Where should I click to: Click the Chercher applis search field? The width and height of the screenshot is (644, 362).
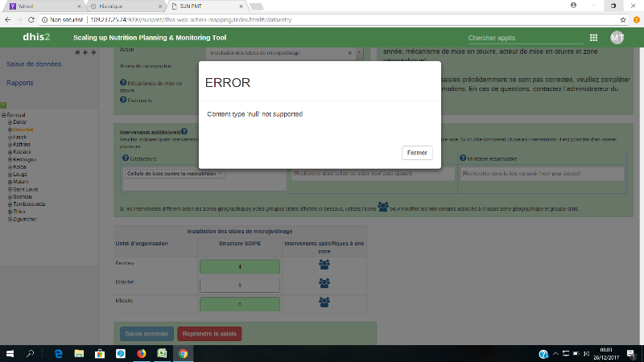(519, 38)
